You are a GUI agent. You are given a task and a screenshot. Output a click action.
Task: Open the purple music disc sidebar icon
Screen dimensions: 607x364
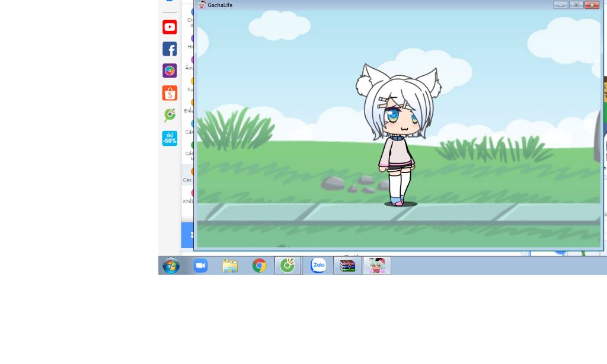click(x=170, y=71)
